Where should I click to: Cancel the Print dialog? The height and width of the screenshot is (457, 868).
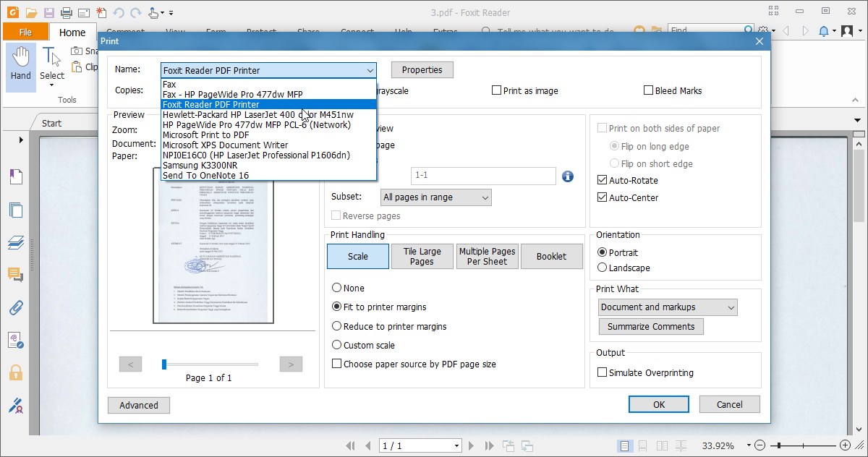click(730, 405)
